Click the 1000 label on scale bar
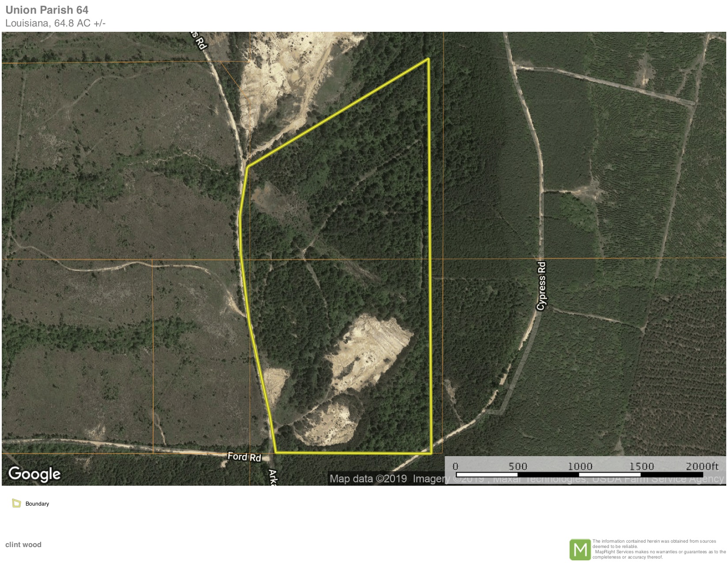Viewport: 728px width, 563px height. click(579, 466)
